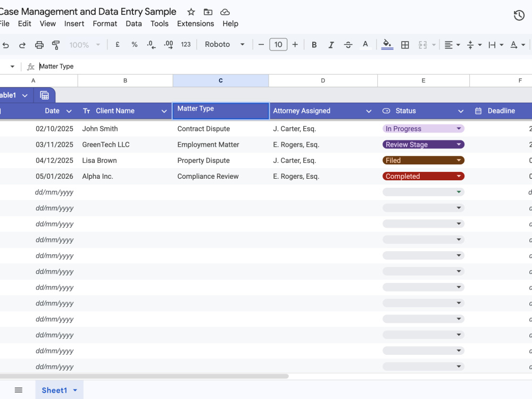Star the document
The width and height of the screenshot is (532, 399).
tap(191, 12)
